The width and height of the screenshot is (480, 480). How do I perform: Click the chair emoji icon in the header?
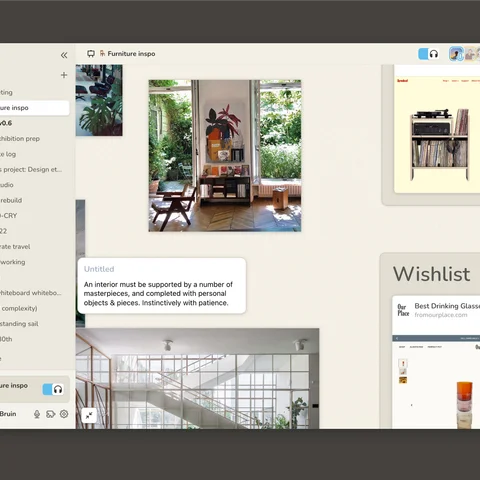[102, 53]
